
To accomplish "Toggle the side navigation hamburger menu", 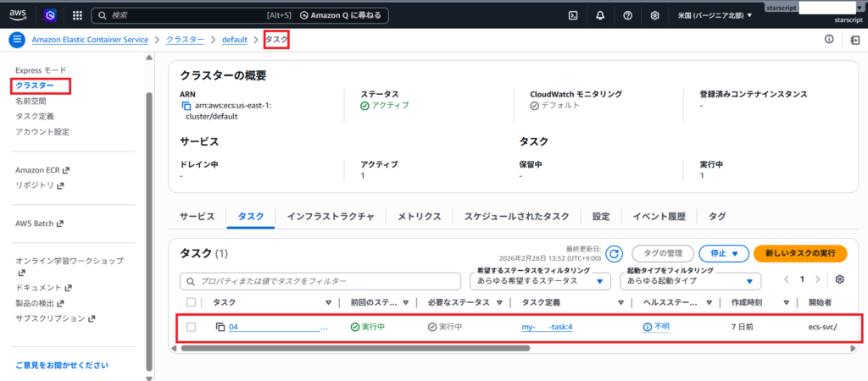I will (x=16, y=40).
